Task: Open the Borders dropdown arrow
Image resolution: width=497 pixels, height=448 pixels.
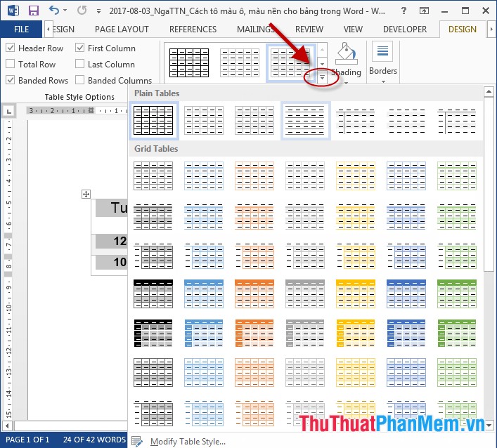Action: (x=383, y=81)
